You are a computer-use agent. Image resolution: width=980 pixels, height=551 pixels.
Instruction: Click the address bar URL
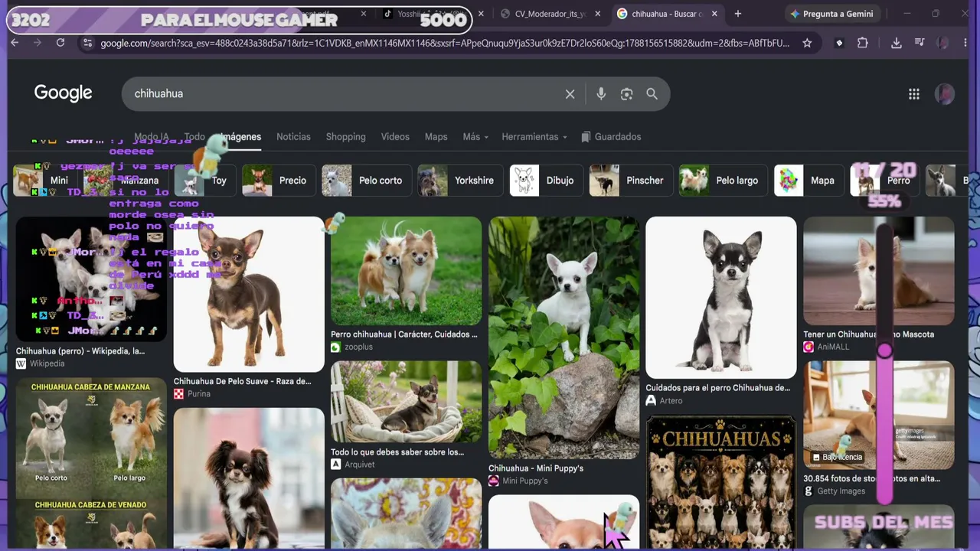click(445, 43)
